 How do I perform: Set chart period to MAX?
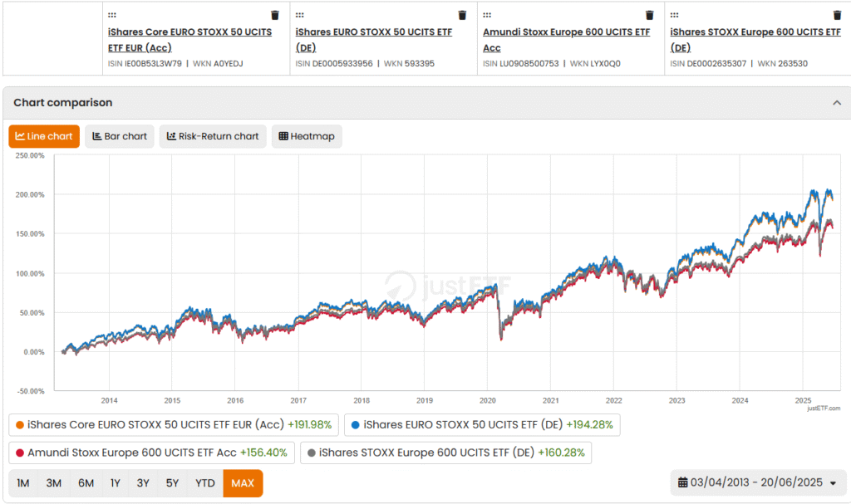[x=243, y=483]
